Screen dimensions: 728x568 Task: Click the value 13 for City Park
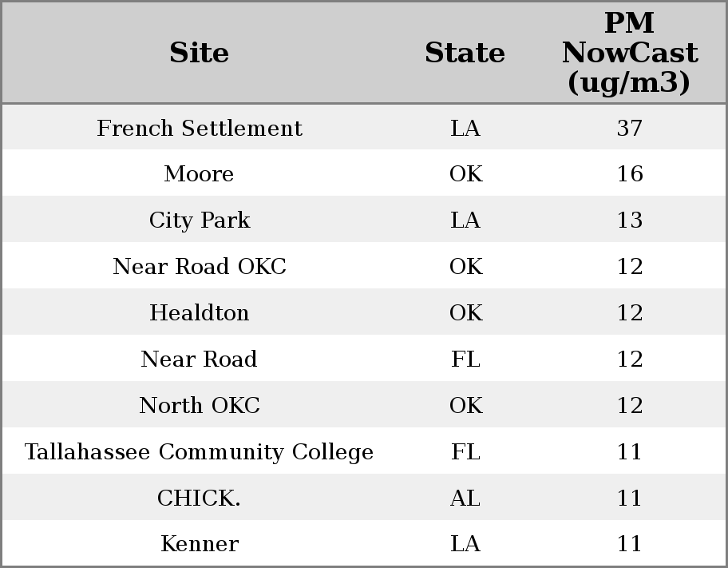[629, 220]
